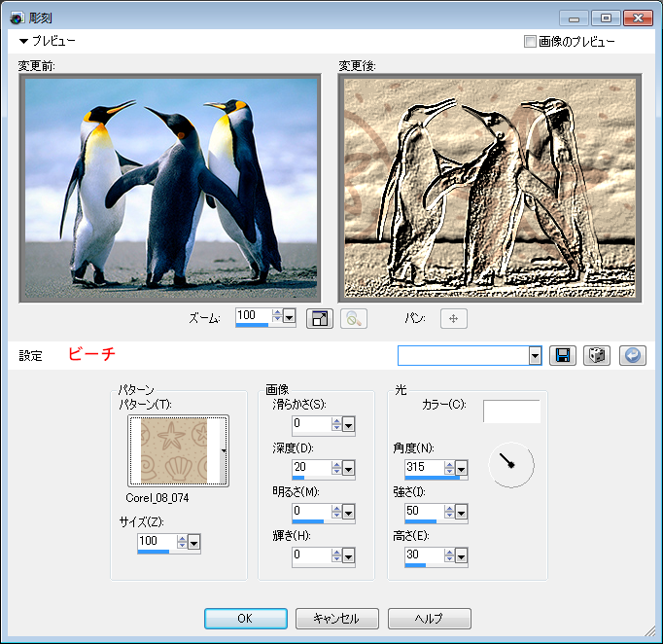Click the 角度 spinner arrows
The width and height of the screenshot is (663, 644).
448,467
